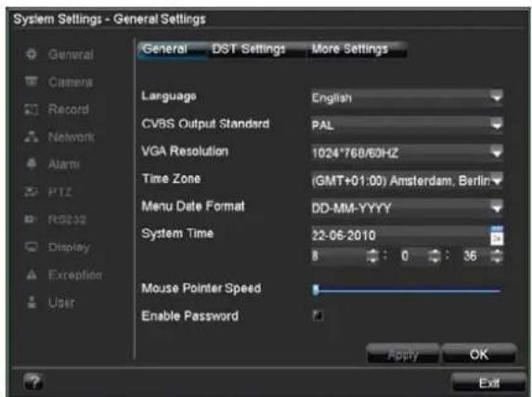
Task: Click the Record icon in sidebar
Action: [32, 109]
